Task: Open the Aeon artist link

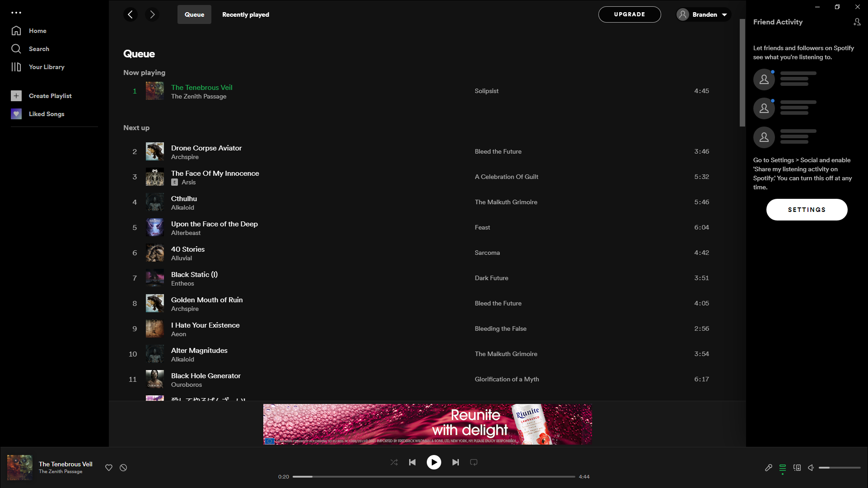Action: click(178, 334)
